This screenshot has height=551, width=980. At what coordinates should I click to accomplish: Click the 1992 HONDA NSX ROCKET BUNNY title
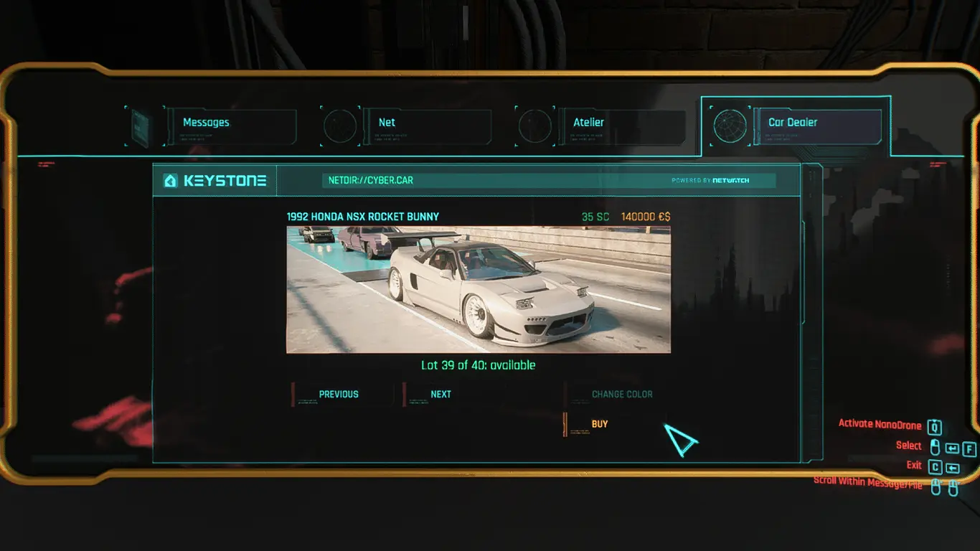point(363,217)
